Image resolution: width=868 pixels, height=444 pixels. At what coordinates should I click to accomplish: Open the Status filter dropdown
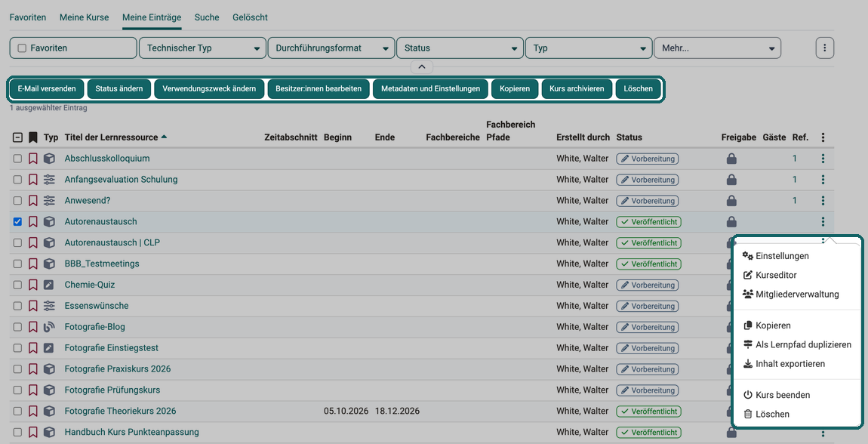click(x=460, y=48)
